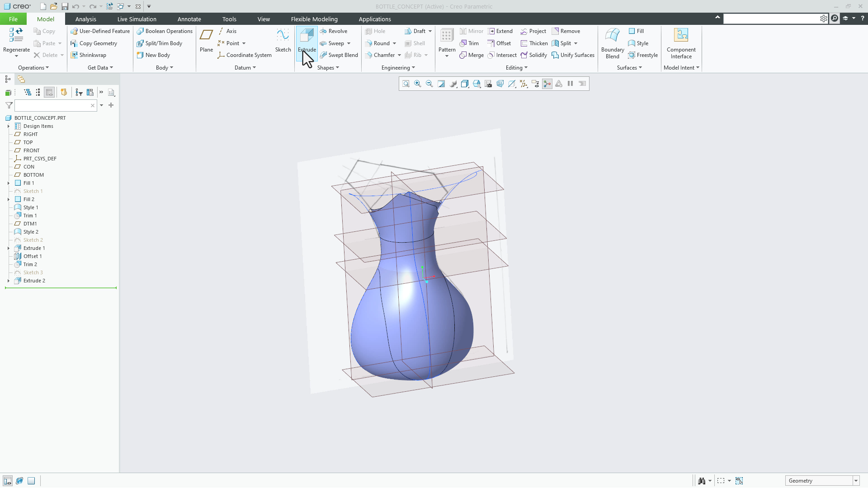Open the Analysis ribbon tab
The width and height of the screenshot is (868, 488).
[86, 19]
